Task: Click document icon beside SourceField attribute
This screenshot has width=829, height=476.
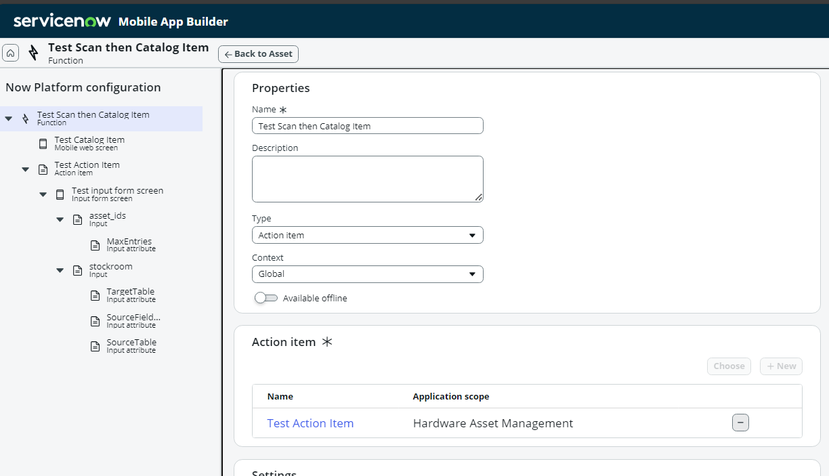Action: (95, 321)
